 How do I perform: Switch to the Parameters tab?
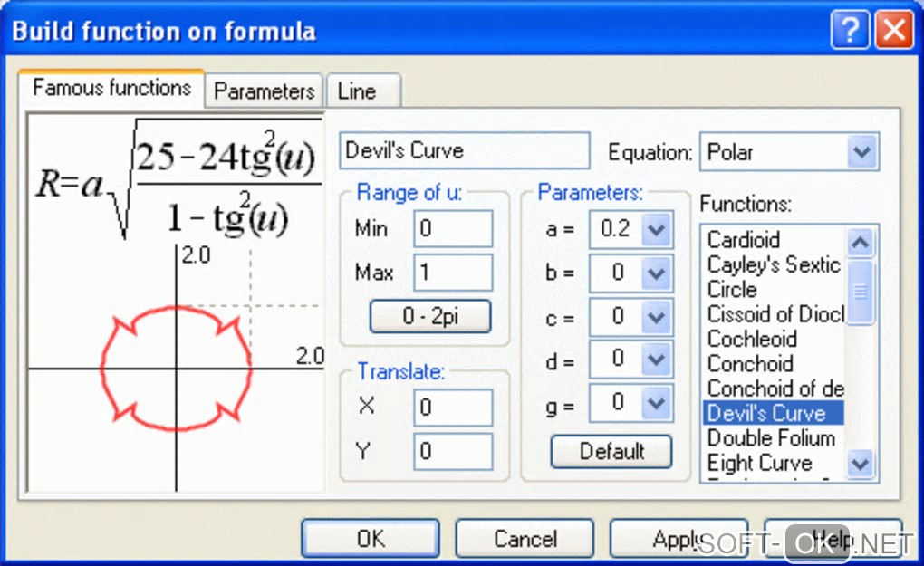264,91
